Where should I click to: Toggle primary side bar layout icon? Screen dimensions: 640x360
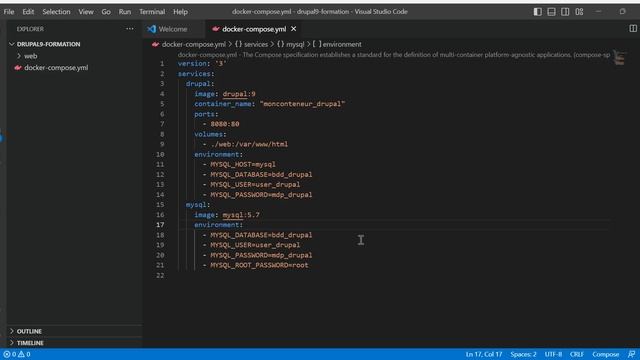[x=538, y=12]
